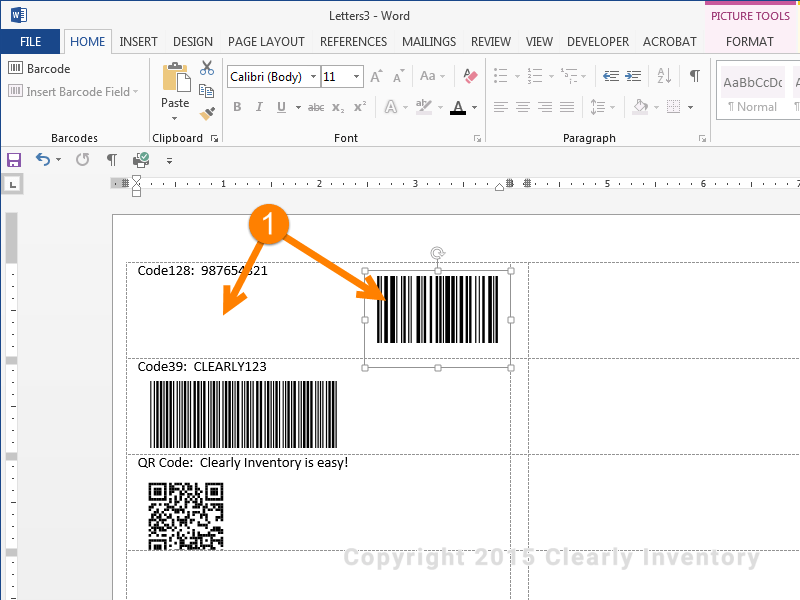Open the FILE tab
The image size is (800, 600).
31,42
